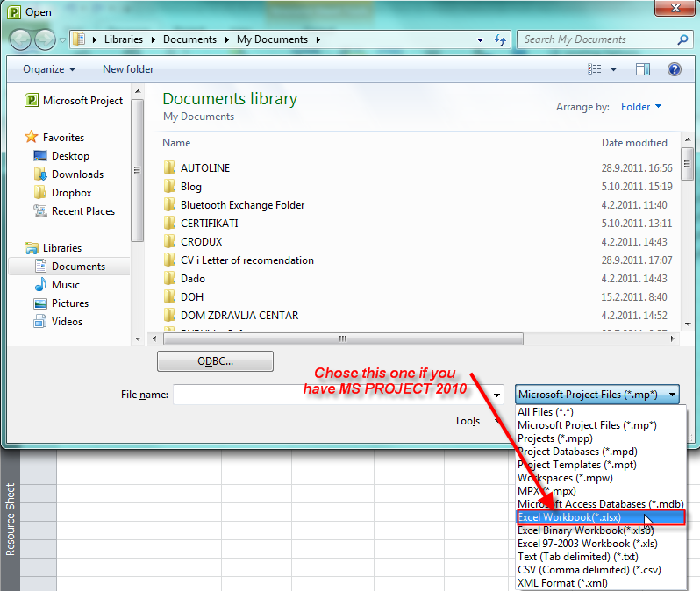This screenshot has width=700, height=591.
Task: Select Dropbox in Favorites
Action: tap(71, 193)
